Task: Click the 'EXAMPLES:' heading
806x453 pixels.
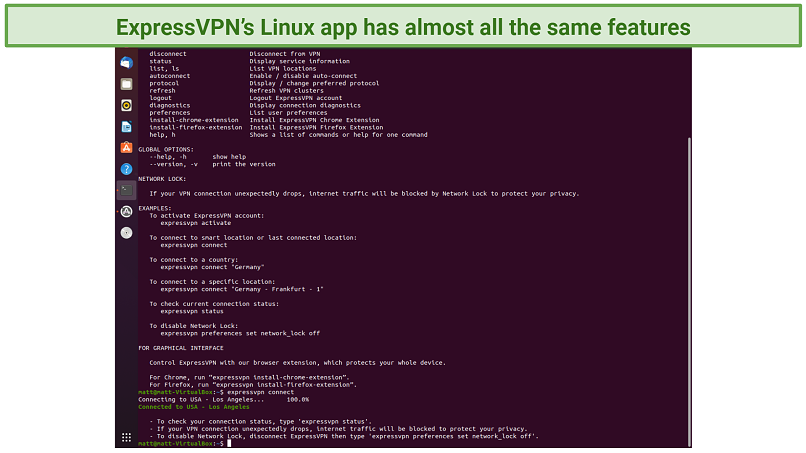Action: (x=155, y=208)
